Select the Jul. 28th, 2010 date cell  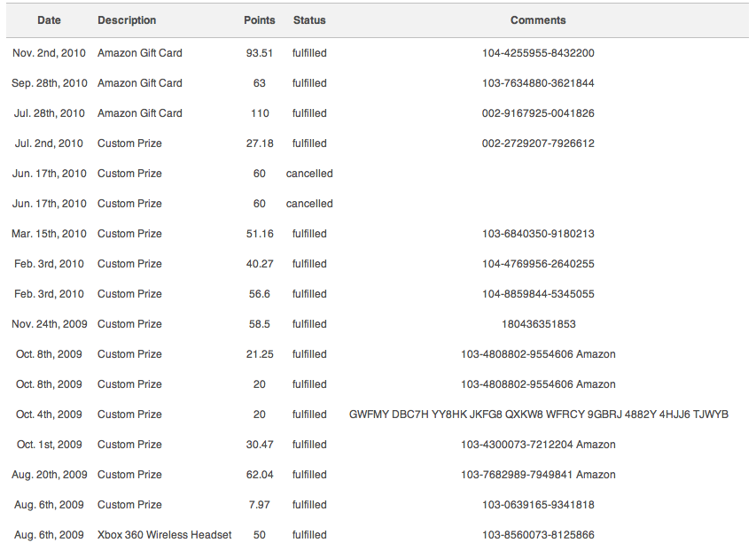49,113
